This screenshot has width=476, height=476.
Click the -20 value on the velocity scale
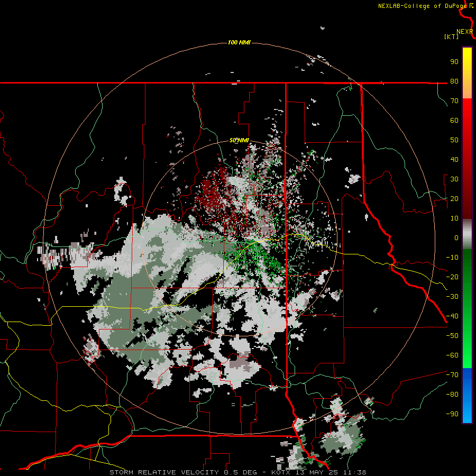[452, 277]
